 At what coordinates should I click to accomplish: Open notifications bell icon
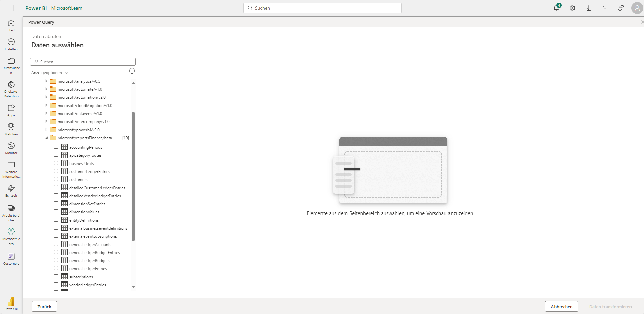point(556,8)
